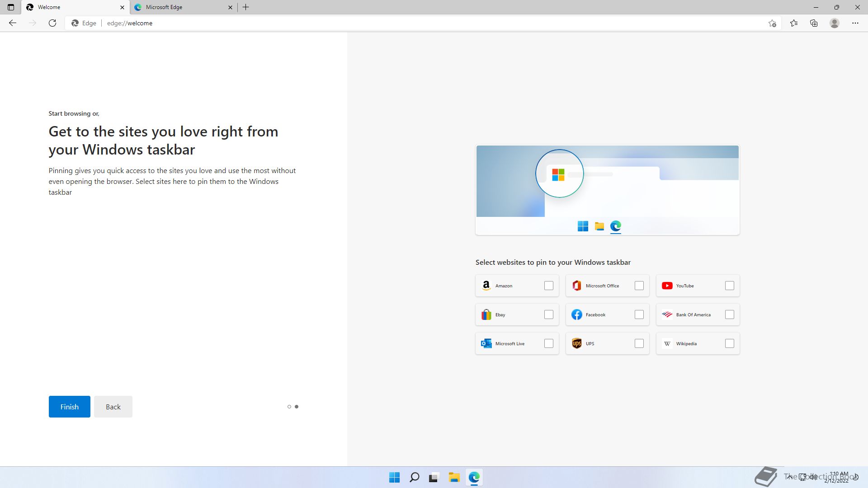Check the Microsoft Live pin checkbox
Screen dimensions: 868x488
click(x=549, y=343)
